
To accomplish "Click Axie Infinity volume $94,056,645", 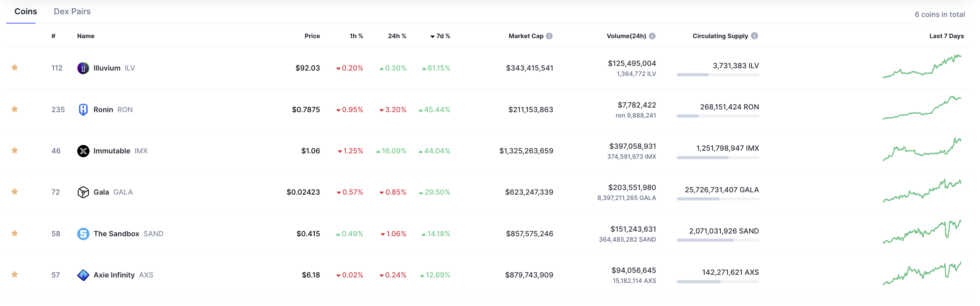I will 634,270.
